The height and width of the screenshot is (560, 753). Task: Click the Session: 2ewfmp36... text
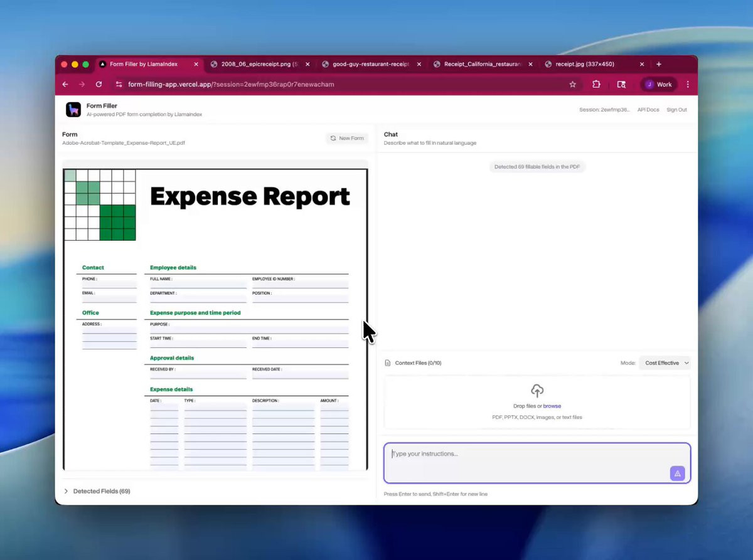604,110
